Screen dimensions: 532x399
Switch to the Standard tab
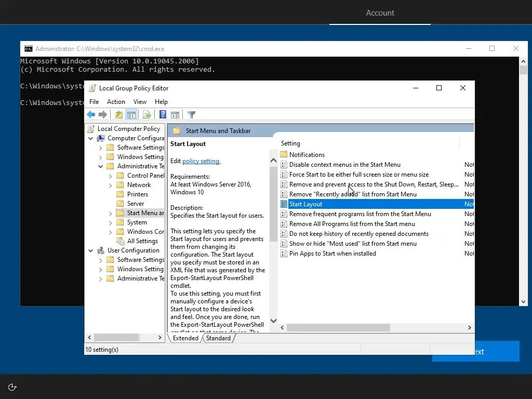218,338
